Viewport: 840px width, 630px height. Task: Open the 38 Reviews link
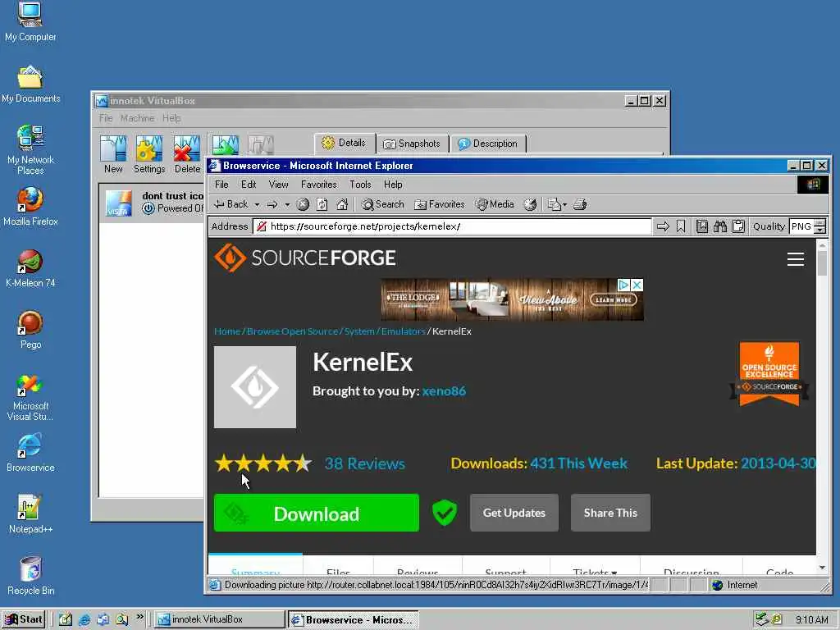[x=364, y=463]
